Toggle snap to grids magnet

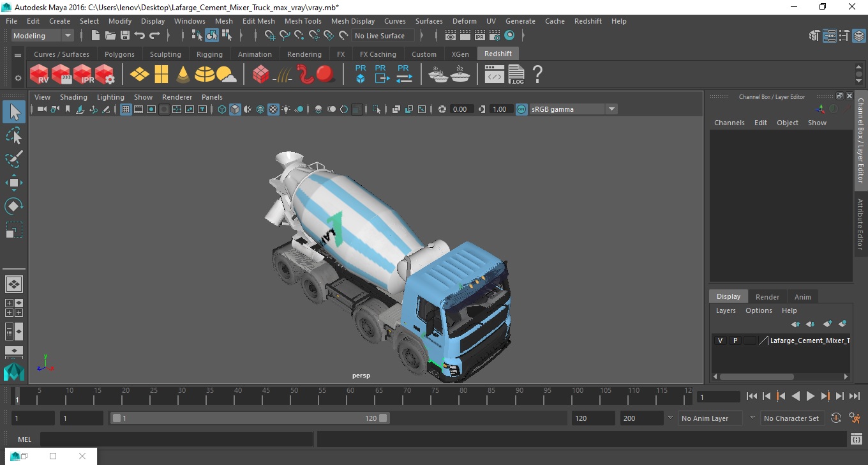click(270, 36)
